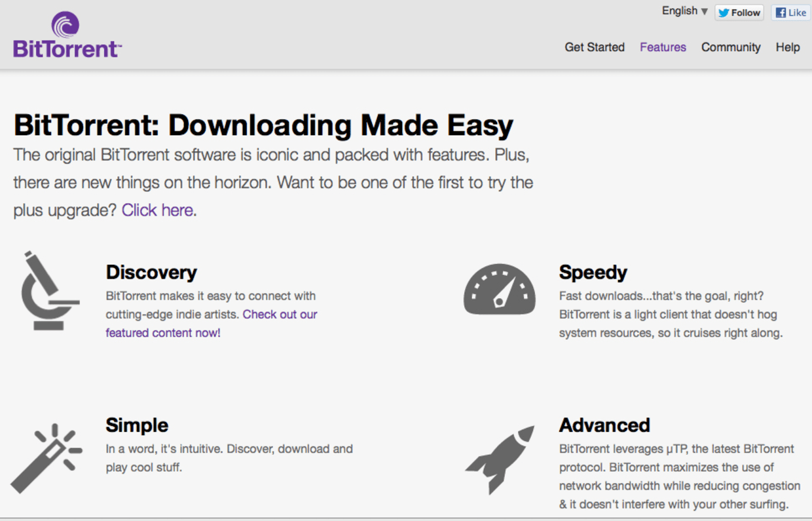812x521 pixels.
Task: Click the 'In a word, it's intuitive' description
Action: pos(229,458)
